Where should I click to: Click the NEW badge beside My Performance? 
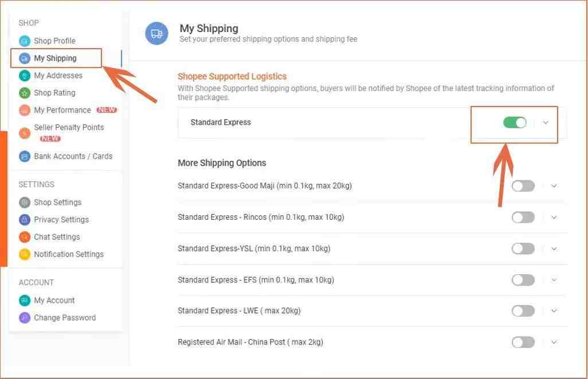(107, 110)
